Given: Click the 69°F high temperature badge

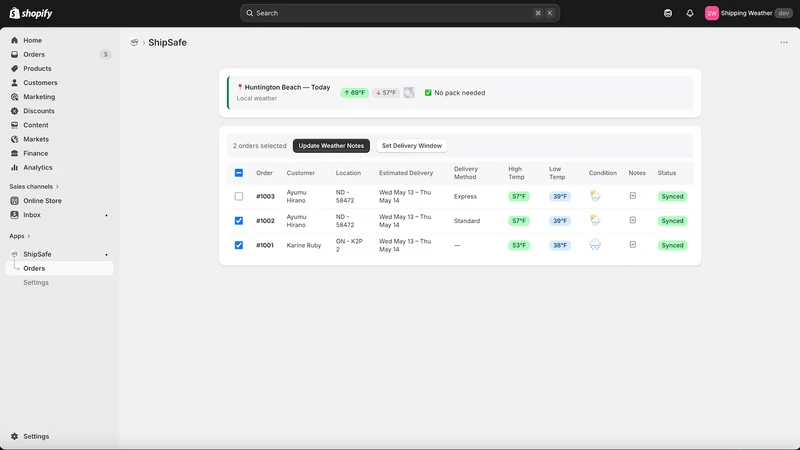Looking at the screenshot, I should coord(355,93).
